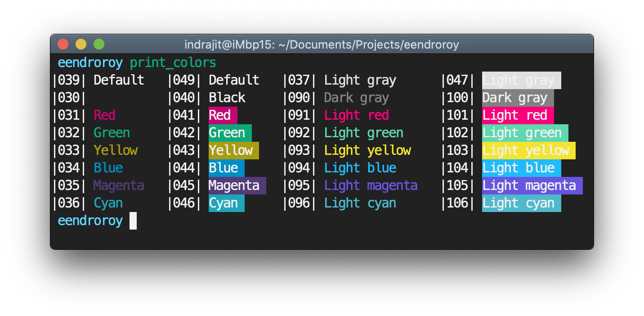Click the Dark gray highlighted block for 100
The image size is (644, 316).
518,98
